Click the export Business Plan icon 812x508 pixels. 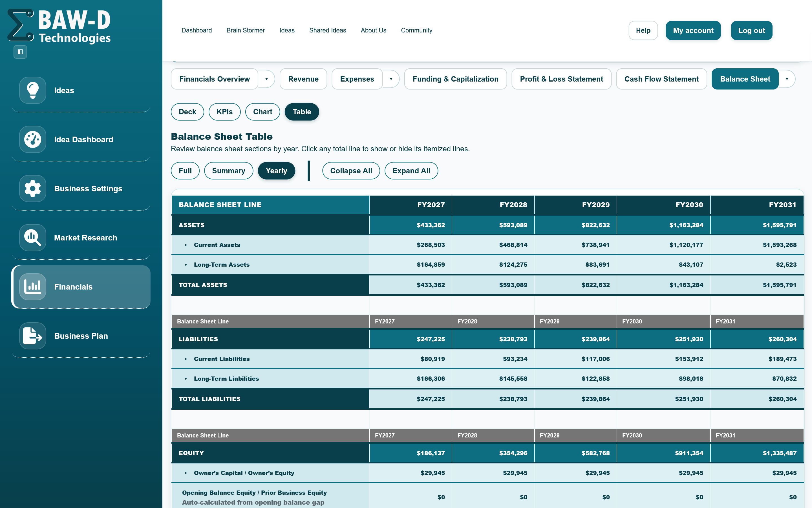tap(32, 336)
